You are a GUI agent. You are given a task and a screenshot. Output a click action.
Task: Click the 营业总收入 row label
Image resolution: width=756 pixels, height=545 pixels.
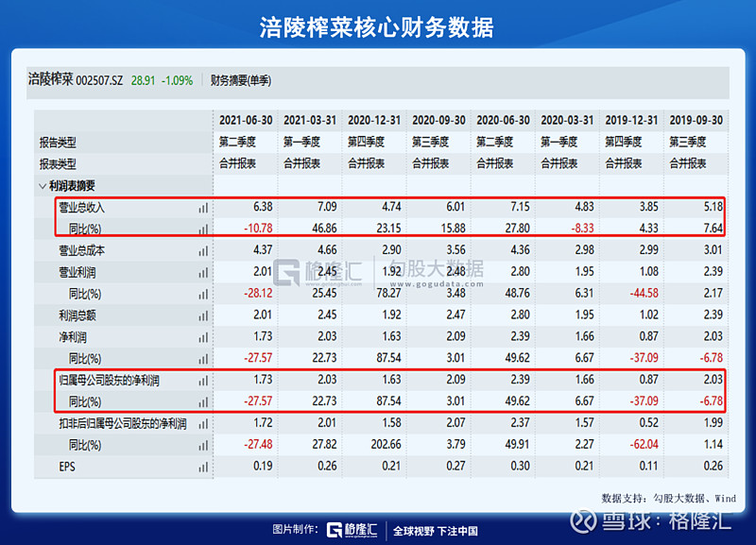[x=82, y=208]
